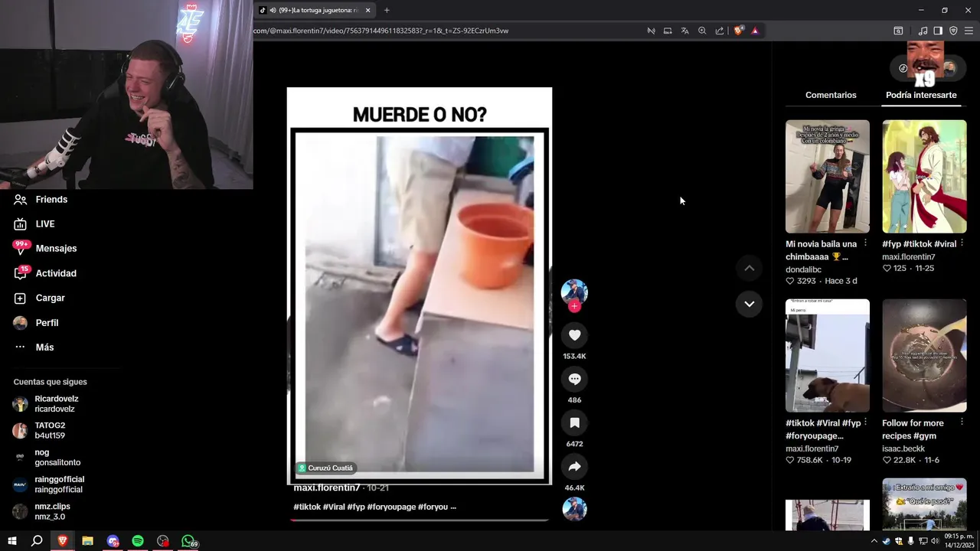Open WhatsApp from taskbar
980x551 pixels.
(188, 541)
